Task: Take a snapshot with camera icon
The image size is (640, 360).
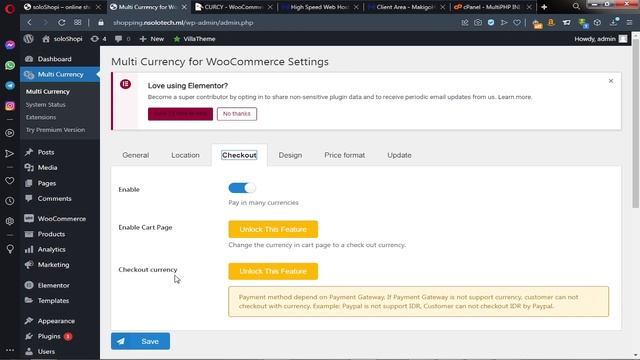Action: tap(478, 22)
